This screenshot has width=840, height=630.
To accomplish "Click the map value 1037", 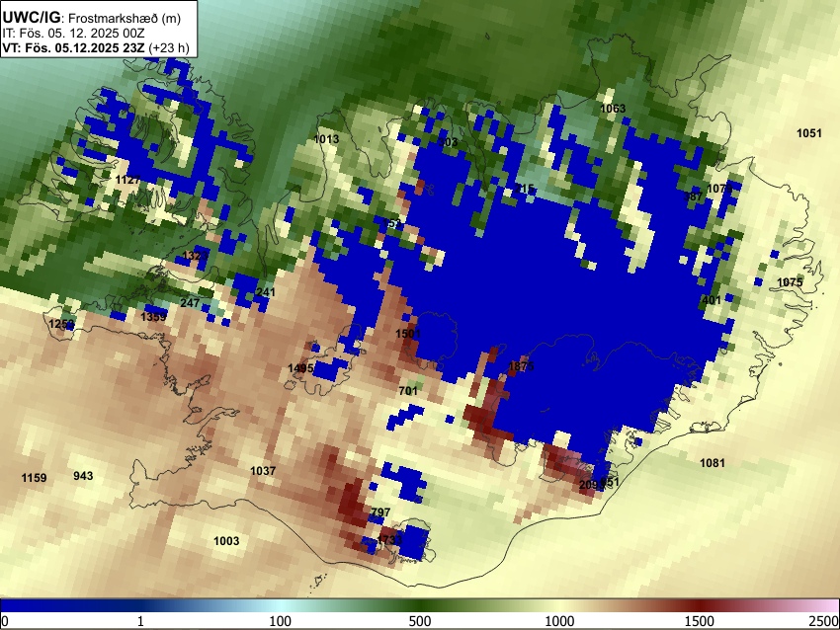I will [x=263, y=471].
